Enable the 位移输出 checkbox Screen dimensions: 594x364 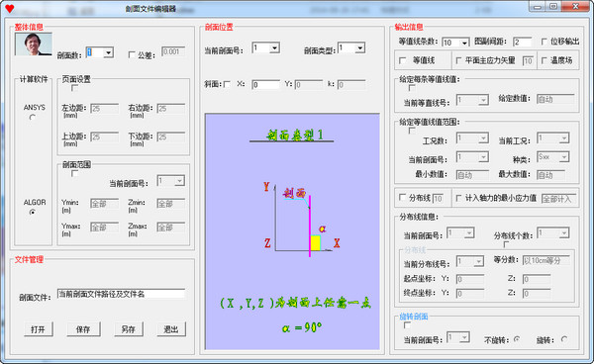544,42
